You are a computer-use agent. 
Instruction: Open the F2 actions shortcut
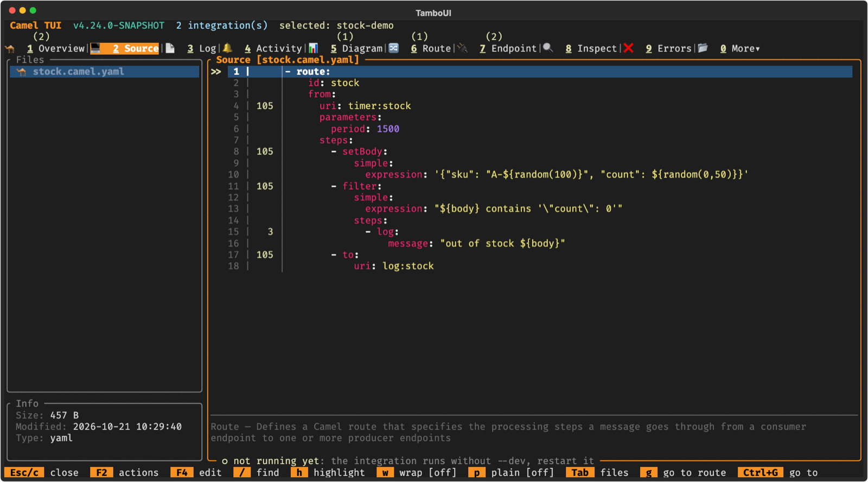(x=125, y=473)
